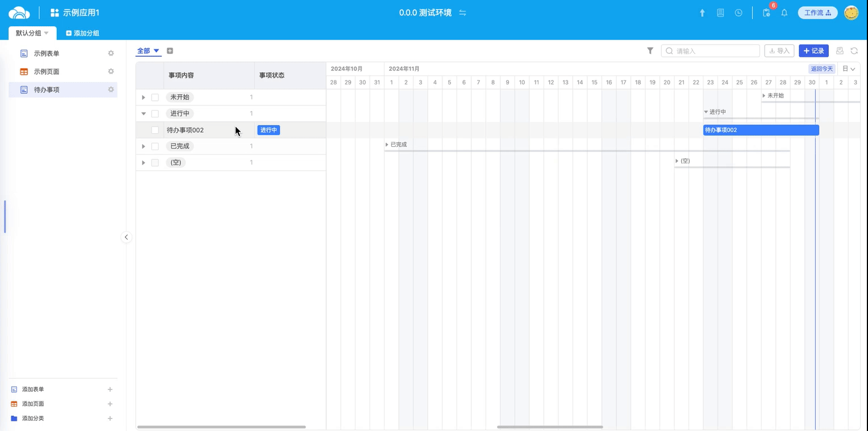Screen dimensions: 868x431
Task: Switch to the 默认分组 tab
Action: (32, 33)
